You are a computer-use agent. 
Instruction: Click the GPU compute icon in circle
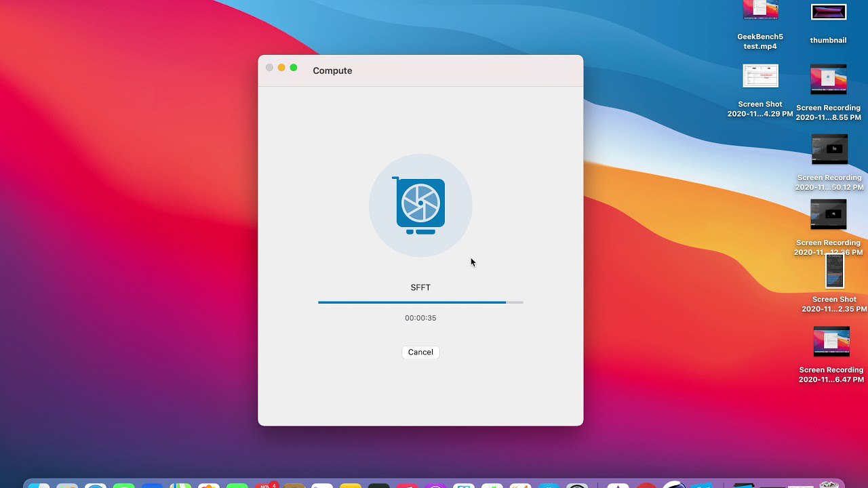coord(420,205)
